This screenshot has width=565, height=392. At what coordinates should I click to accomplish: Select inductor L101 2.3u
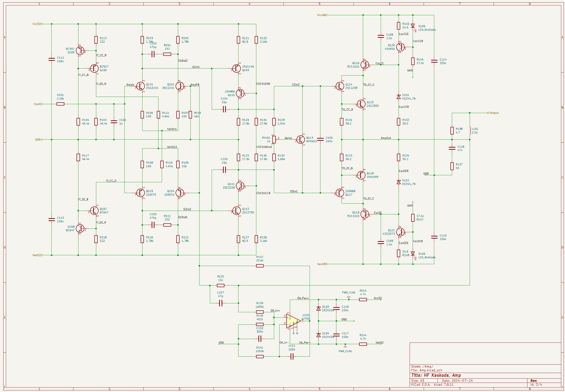click(470, 131)
